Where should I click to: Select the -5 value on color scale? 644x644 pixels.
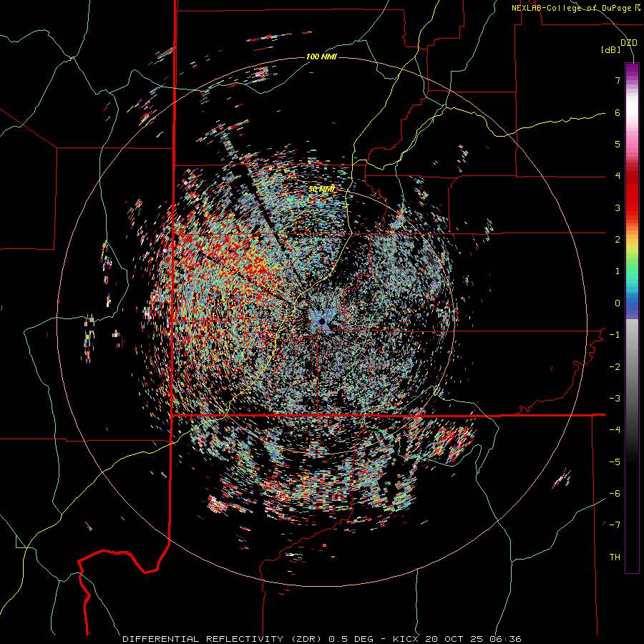615,462
